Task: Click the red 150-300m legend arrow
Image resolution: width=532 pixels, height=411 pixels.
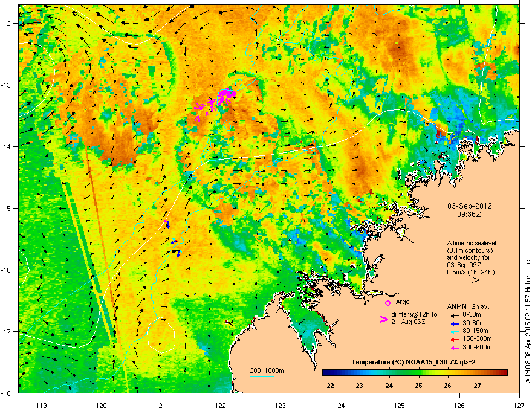Action: (454, 339)
